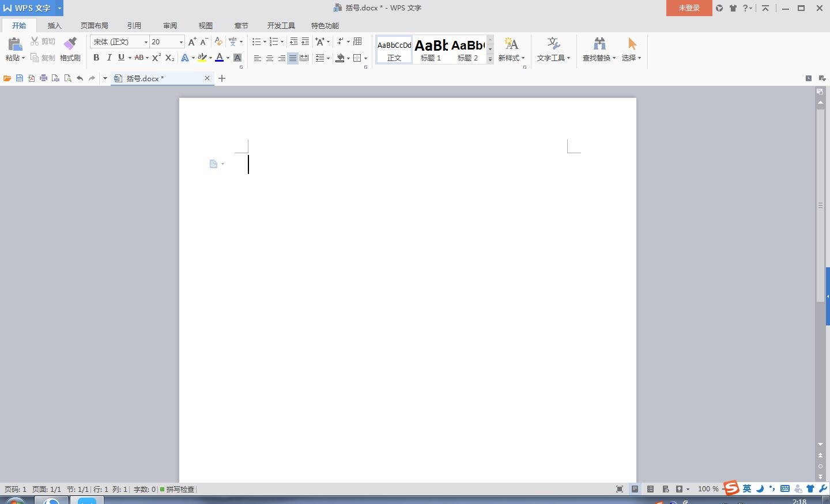Switch to the 审阅 (Review) tab
Image resolution: width=830 pixels, height=504 pixels.
pos(169,25)
